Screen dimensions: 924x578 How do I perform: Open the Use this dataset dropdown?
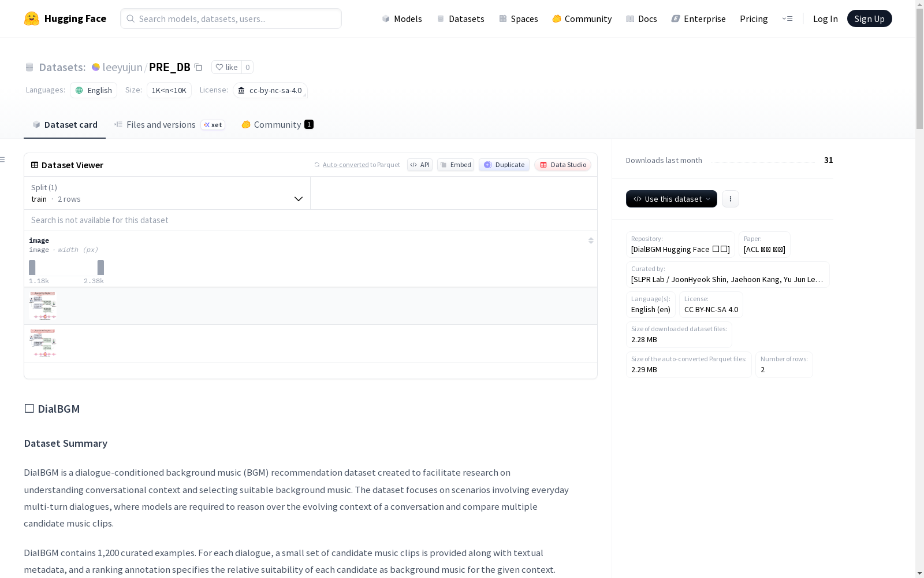coord(672,199)
